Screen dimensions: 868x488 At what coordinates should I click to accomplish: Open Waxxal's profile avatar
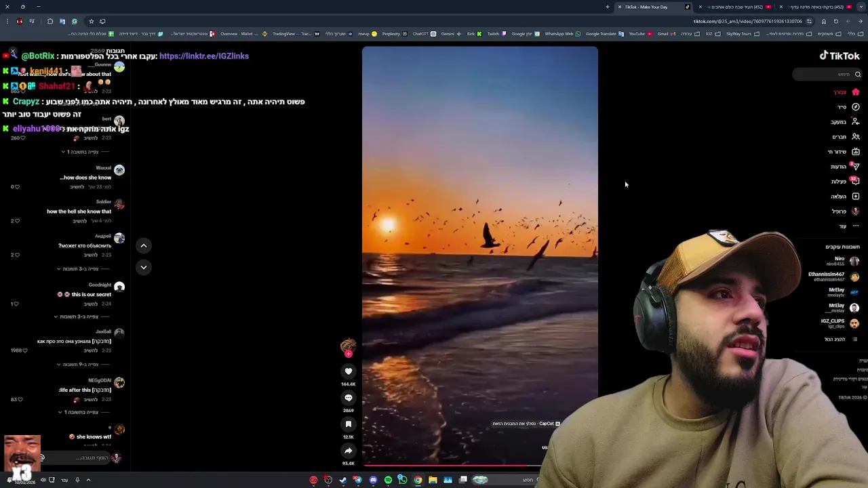(119, 170)
